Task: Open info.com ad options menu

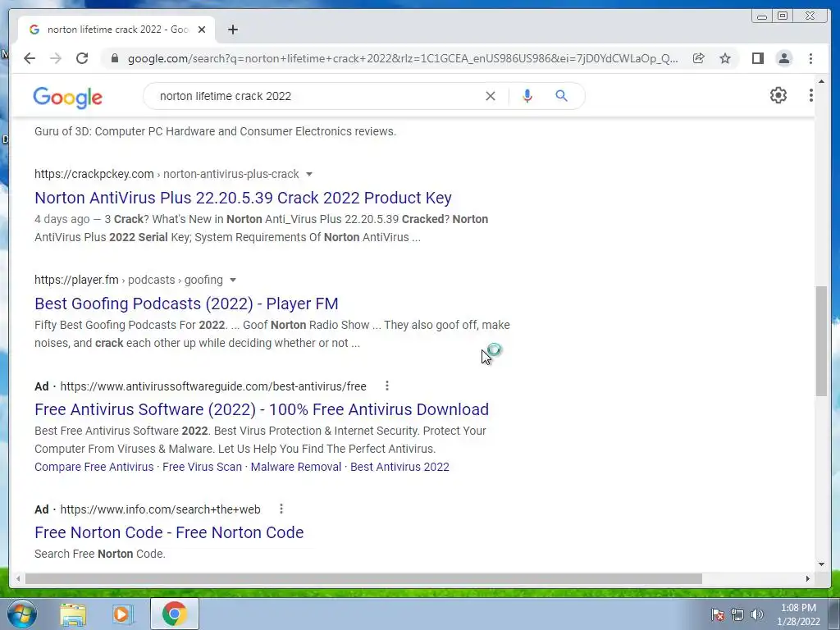Action: coord(281,509)
